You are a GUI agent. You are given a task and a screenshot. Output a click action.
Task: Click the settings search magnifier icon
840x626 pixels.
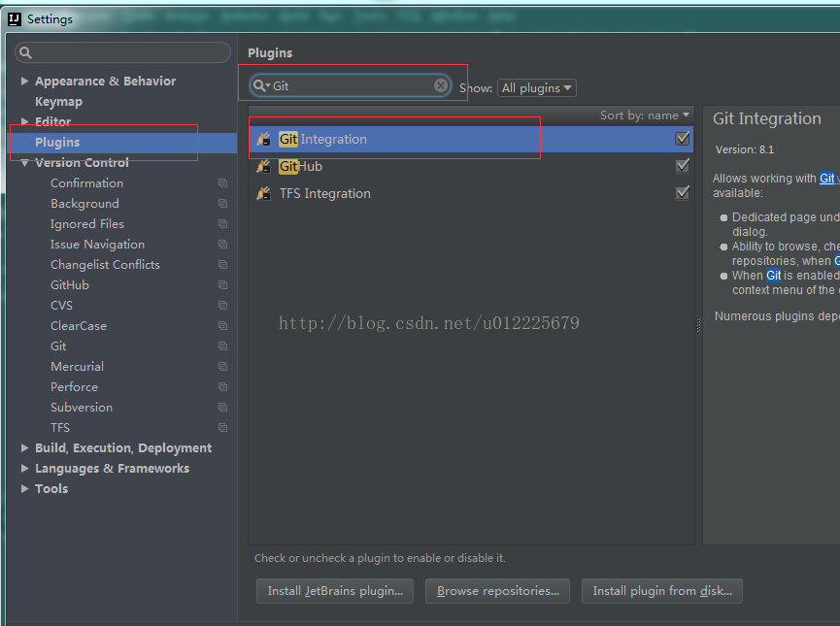[25, 52]
